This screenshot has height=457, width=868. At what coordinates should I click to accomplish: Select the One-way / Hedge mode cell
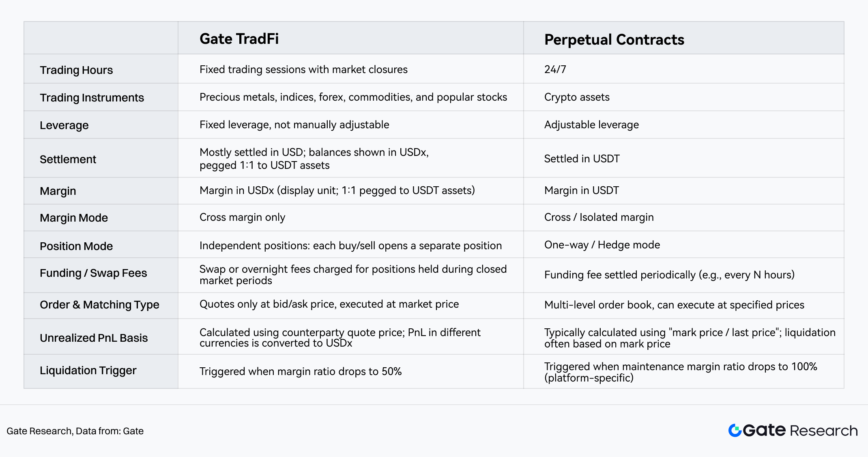click(602, 245)
